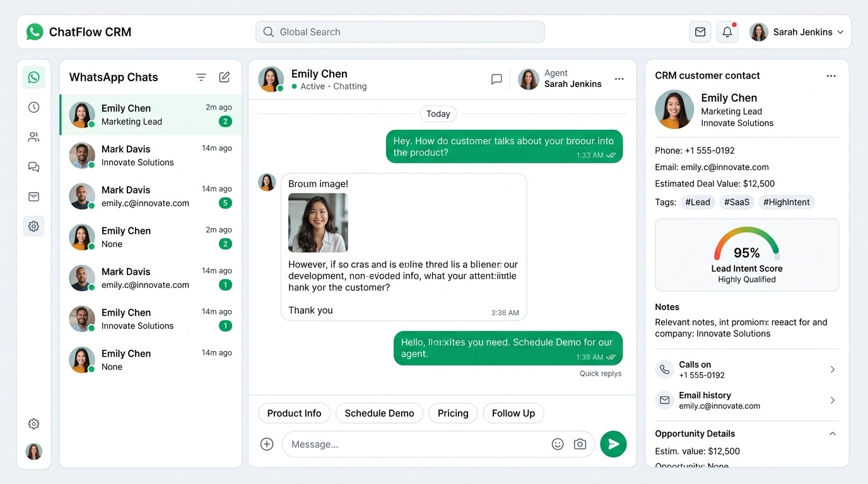This screenshot has height=484, width=868.
Task: Click the ChatFlow CRM logo
Action: (79, 32)
